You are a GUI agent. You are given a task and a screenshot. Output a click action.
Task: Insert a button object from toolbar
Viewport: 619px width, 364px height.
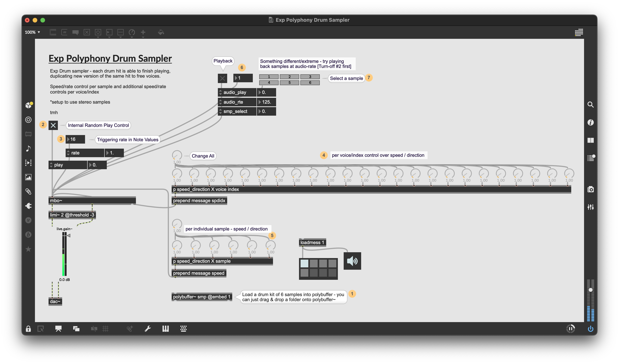coord(98,32)
